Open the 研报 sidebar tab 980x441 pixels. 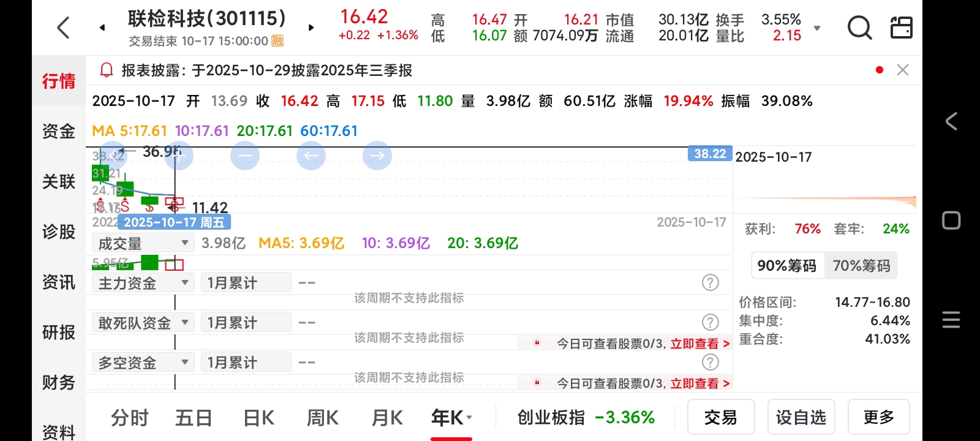click(59, 332)
